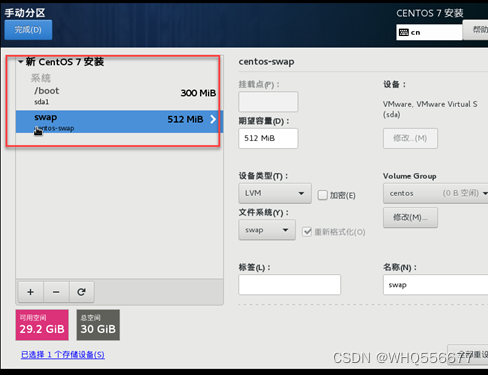Click the 名称(N) swap name field
The width and height of the screenshot is (488, 375).
coord(436,285)
